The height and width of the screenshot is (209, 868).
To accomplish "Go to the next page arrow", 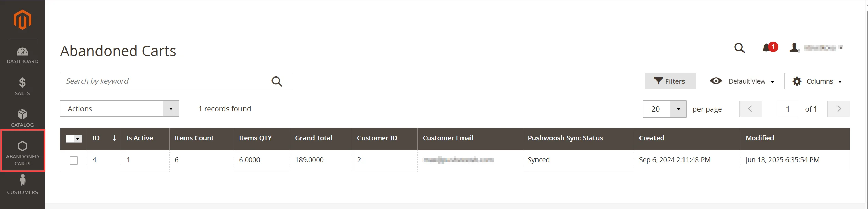I will pyautogui.click(x=839, y=109).
